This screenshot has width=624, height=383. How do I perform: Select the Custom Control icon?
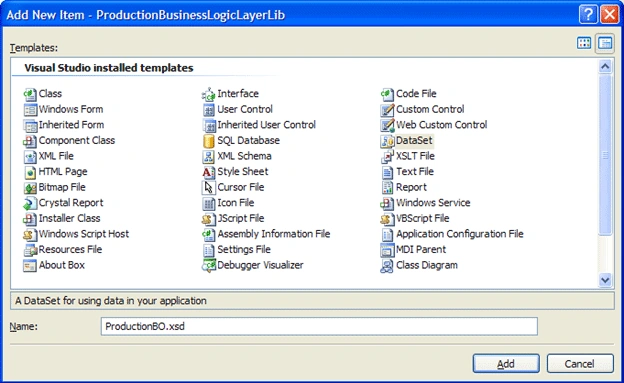pos(387,110)
